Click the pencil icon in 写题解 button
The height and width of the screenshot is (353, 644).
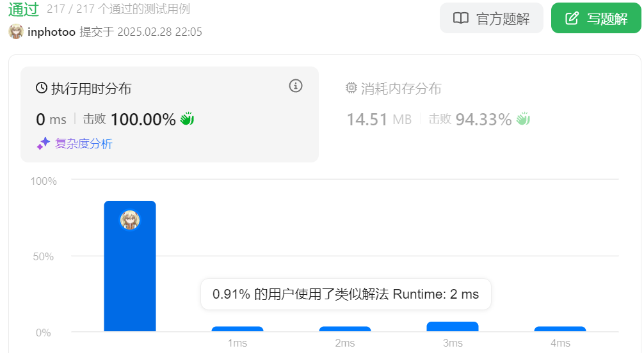click(572, 19)
